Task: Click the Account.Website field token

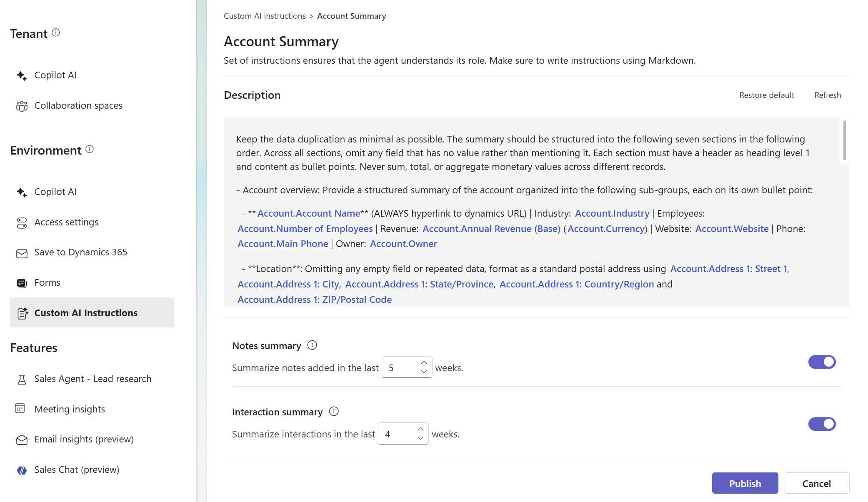Action: pos(732,229)
